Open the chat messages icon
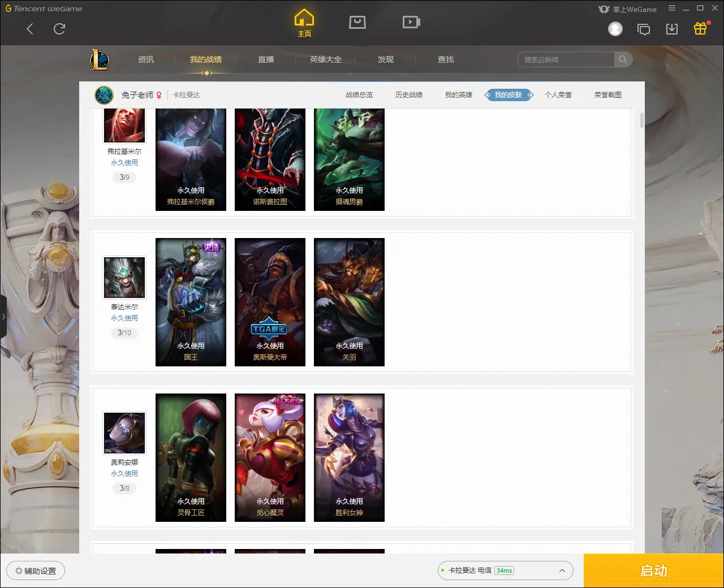724x588 pixels. pyautogui.click(x=644, y=29)
